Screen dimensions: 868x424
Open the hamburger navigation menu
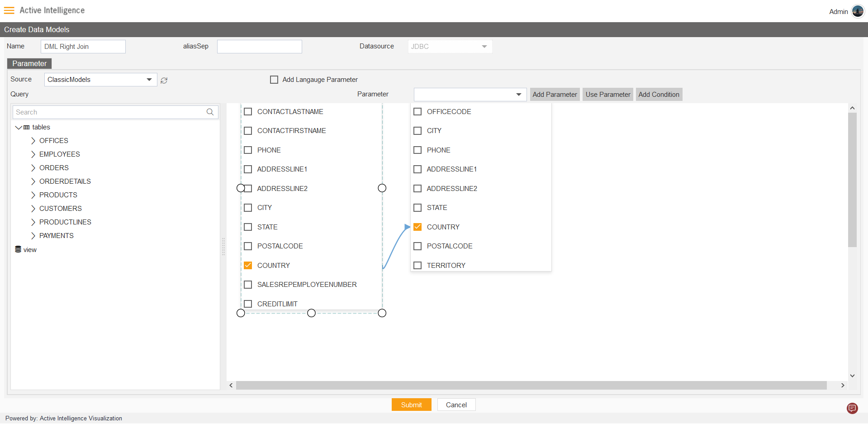click(x=9, y=10)
